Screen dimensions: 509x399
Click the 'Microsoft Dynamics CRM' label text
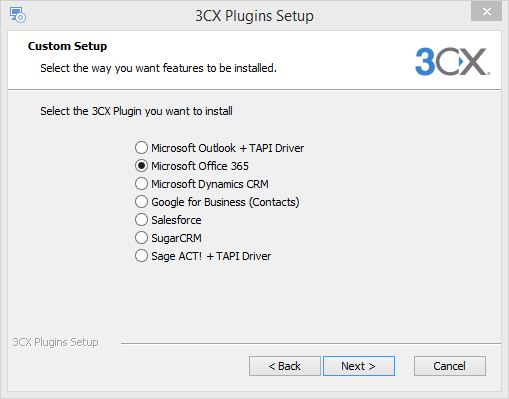(x=210, y=184)
